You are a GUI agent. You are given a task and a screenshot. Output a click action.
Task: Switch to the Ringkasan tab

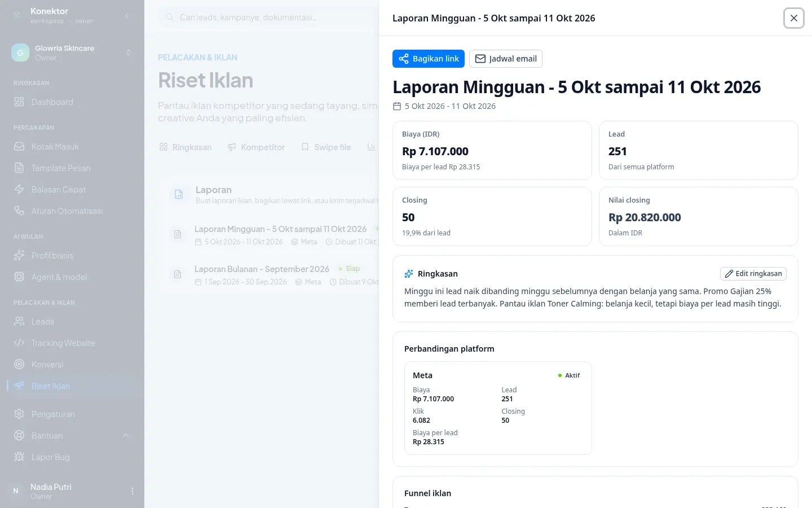tap(186, 147)
